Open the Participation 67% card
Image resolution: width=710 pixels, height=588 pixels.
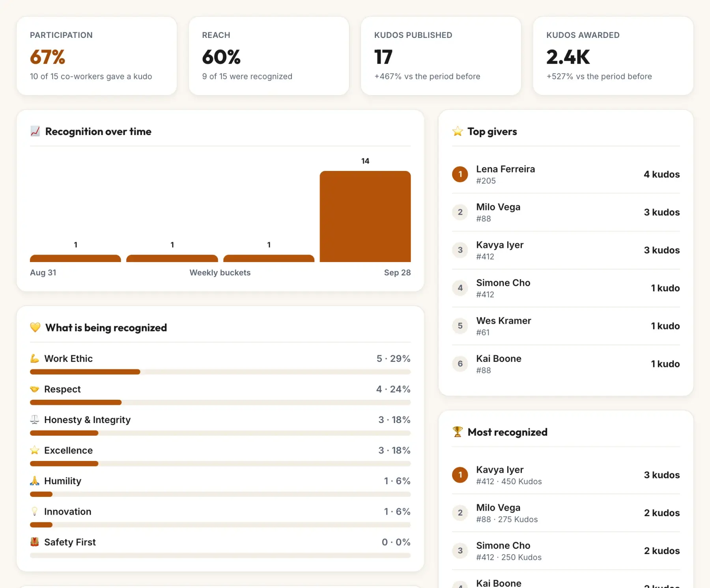tap(97, 56)
